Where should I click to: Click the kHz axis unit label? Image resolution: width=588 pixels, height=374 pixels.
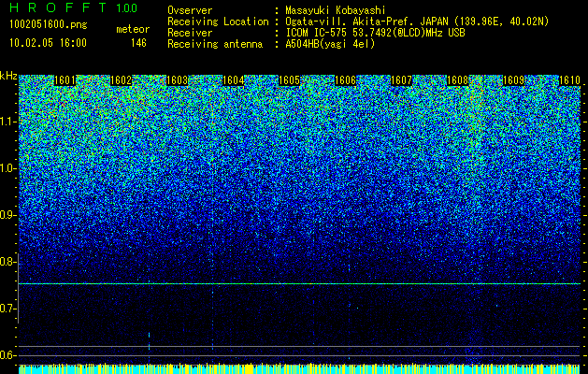tap(8, 76)
